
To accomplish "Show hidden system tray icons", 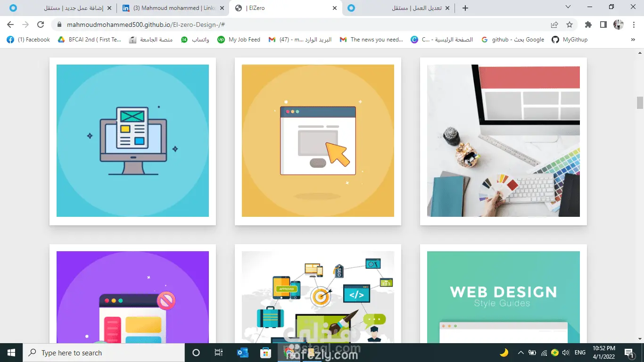I will coord(521,353).
